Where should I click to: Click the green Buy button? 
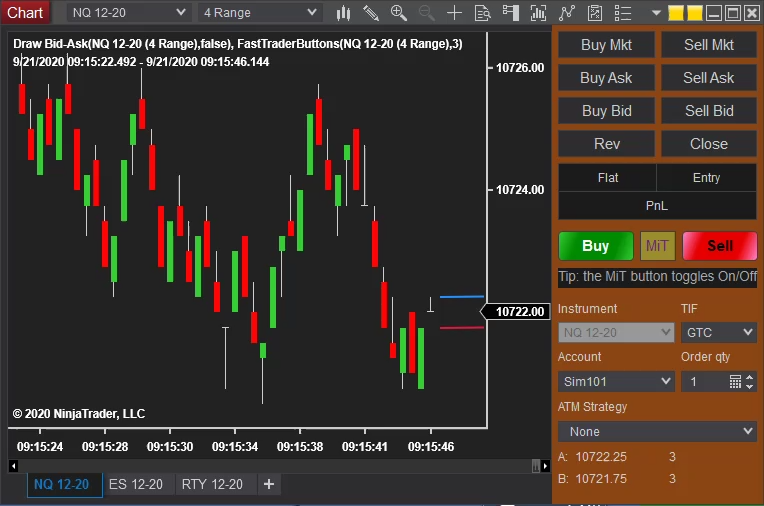[595, 246]
